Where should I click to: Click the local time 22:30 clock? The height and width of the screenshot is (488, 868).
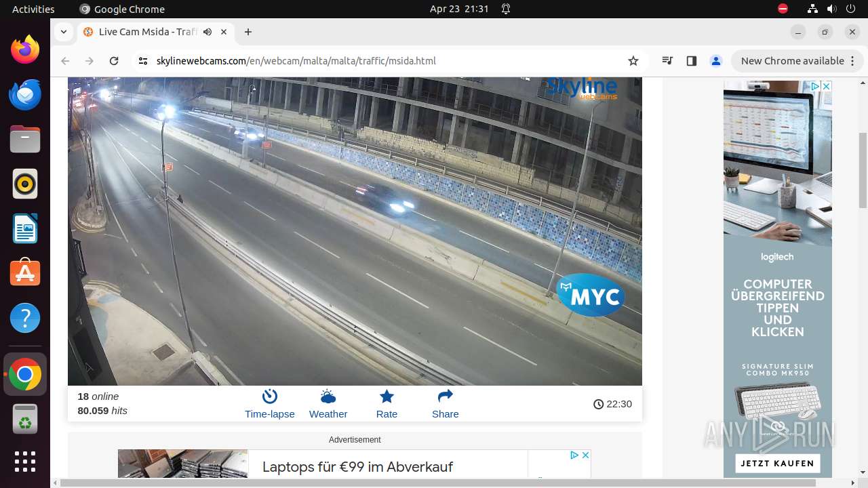click(612, 404)
